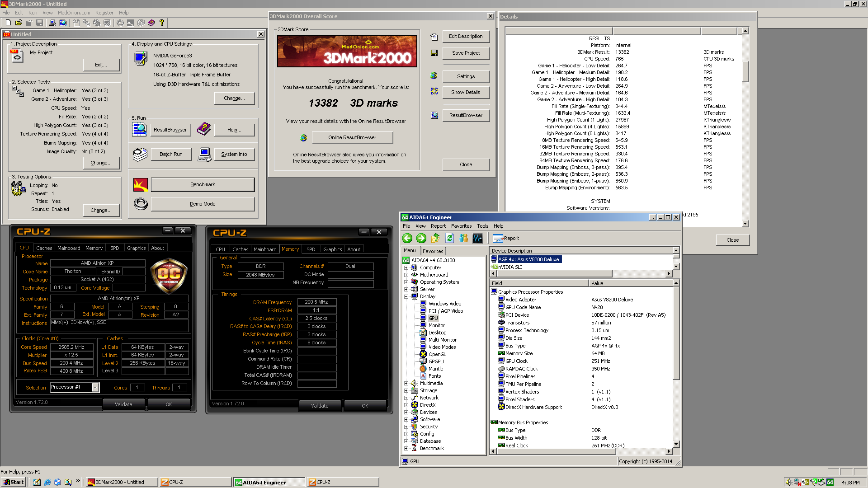Open the AIDA64 Favorites menu
Screen dimensions: 868x488
461,226
